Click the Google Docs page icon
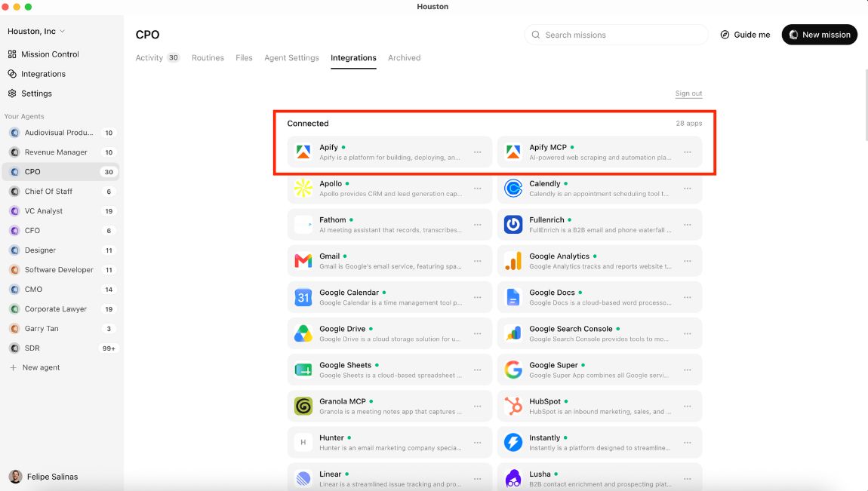This screenshot has height=491, width=868. [513, 297]
